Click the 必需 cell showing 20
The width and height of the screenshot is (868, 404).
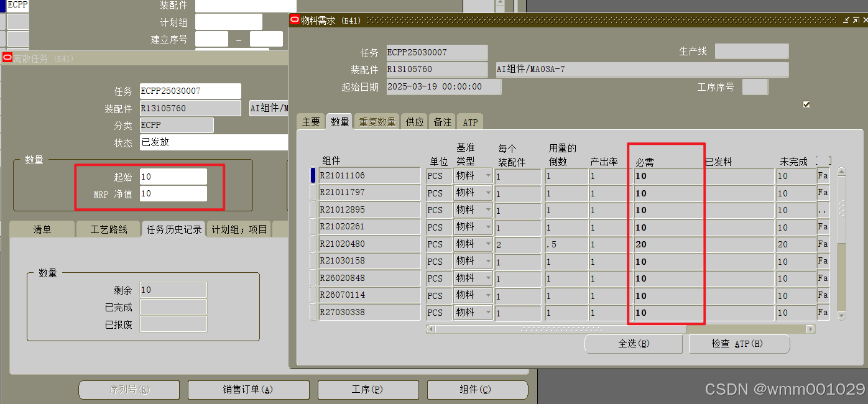(668, 244)
